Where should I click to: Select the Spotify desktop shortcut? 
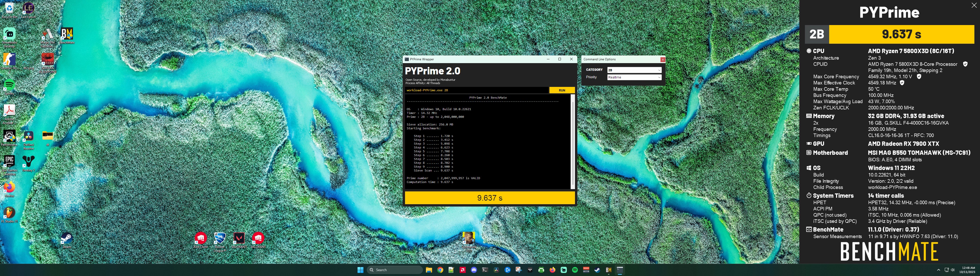point(9,87)
